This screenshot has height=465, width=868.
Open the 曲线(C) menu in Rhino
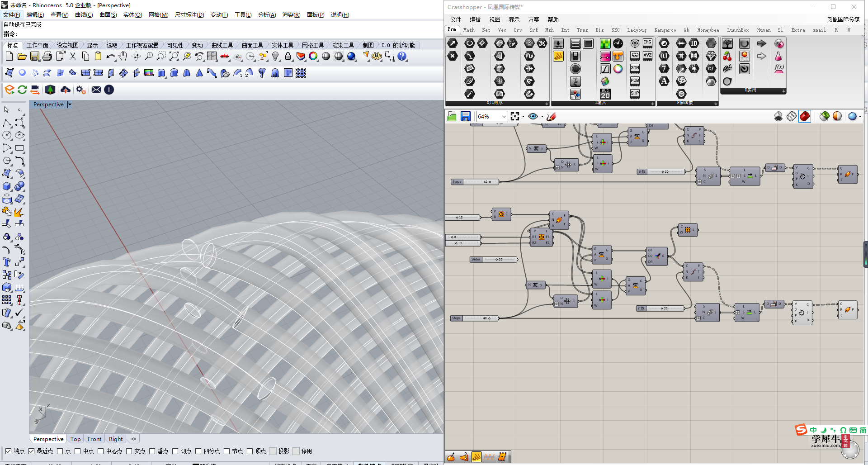(x=84, y=15)
